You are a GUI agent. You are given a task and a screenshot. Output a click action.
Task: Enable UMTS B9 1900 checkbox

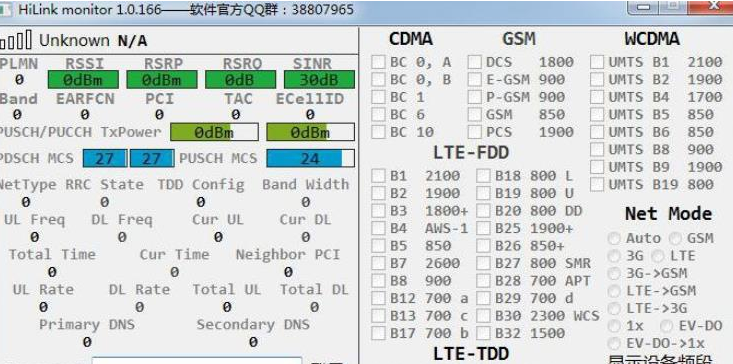tap(597, 167)
